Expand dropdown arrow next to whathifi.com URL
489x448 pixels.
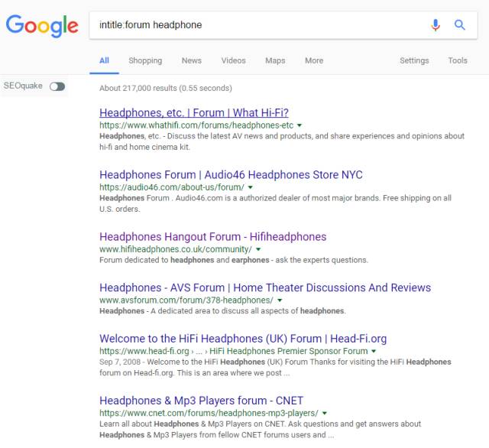[300, 125]
